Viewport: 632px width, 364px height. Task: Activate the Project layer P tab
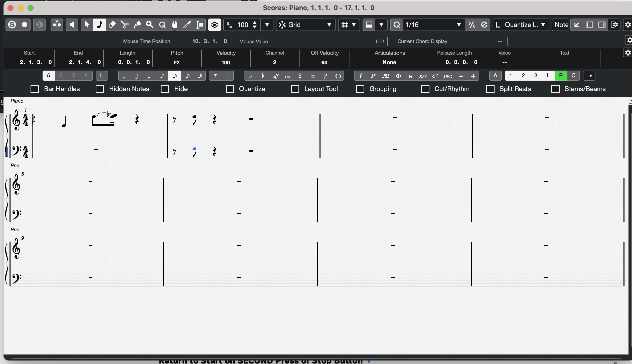561,76
